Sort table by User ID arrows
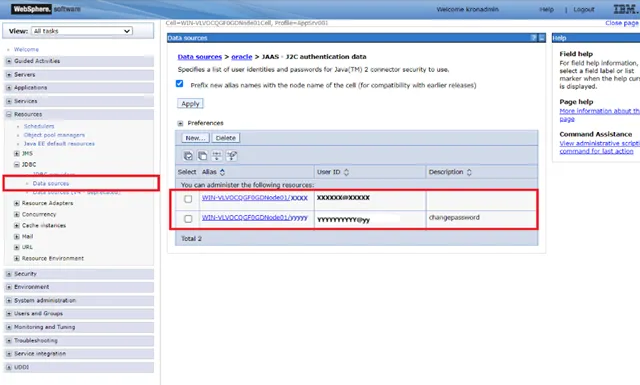Screen dimensions: 640x385 346,172
